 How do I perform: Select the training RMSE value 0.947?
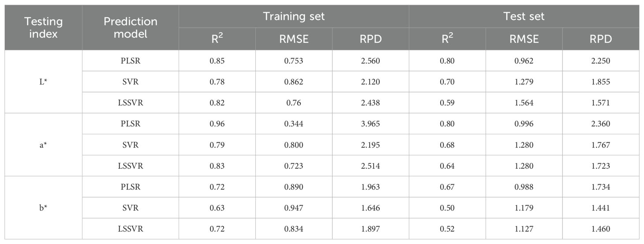(293, 208)
